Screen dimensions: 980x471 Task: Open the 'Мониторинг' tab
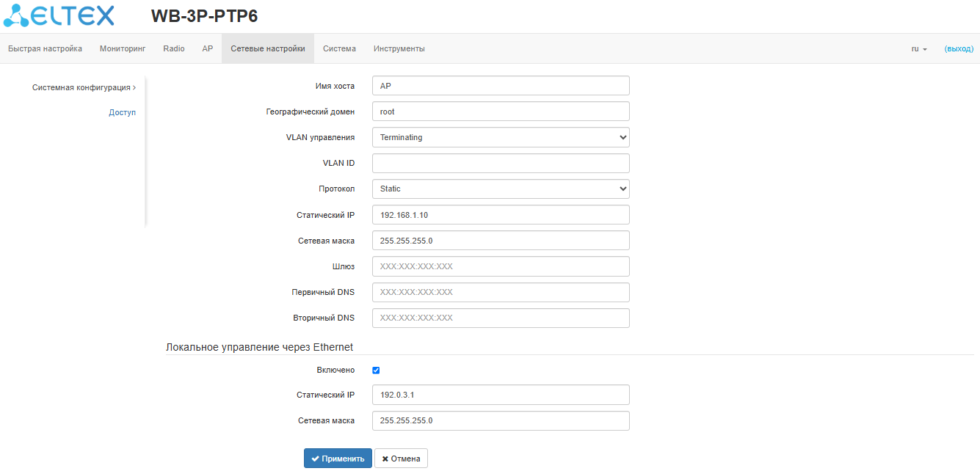[123, 48]
